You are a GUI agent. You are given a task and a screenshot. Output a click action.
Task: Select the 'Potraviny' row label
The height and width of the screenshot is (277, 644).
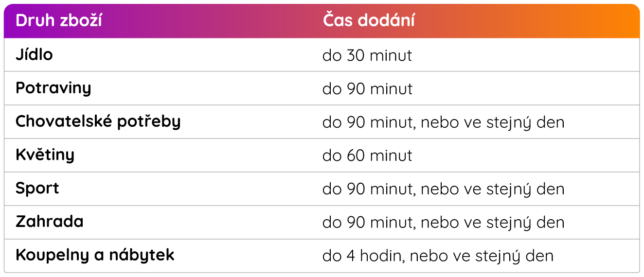click(54, 88)
